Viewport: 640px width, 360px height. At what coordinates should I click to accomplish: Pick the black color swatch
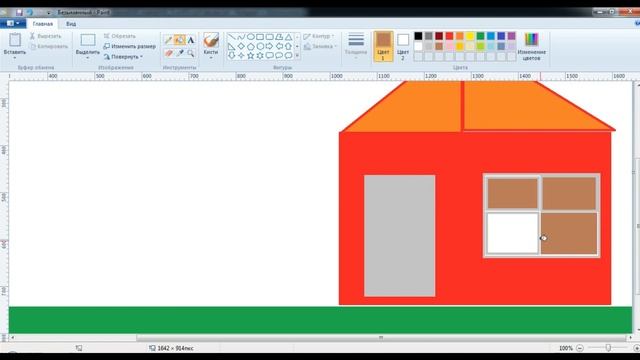[x=418, y=36]
